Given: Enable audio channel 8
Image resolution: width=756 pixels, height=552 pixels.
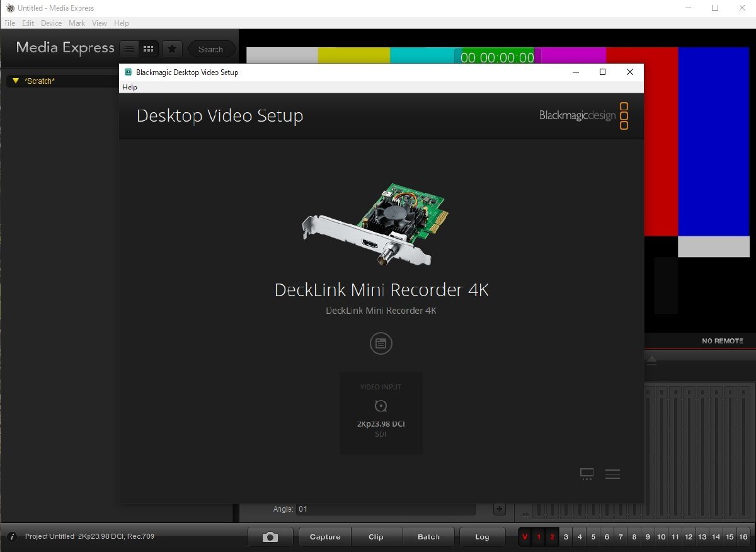Looking at the screenshot, I should (634, 537).
